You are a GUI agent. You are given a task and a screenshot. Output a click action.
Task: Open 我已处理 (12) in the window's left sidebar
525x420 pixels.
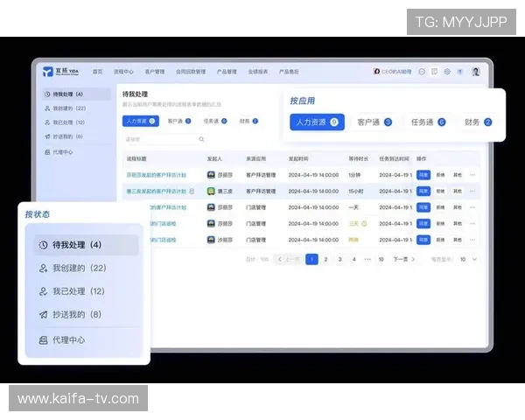(x=77, y=122)
